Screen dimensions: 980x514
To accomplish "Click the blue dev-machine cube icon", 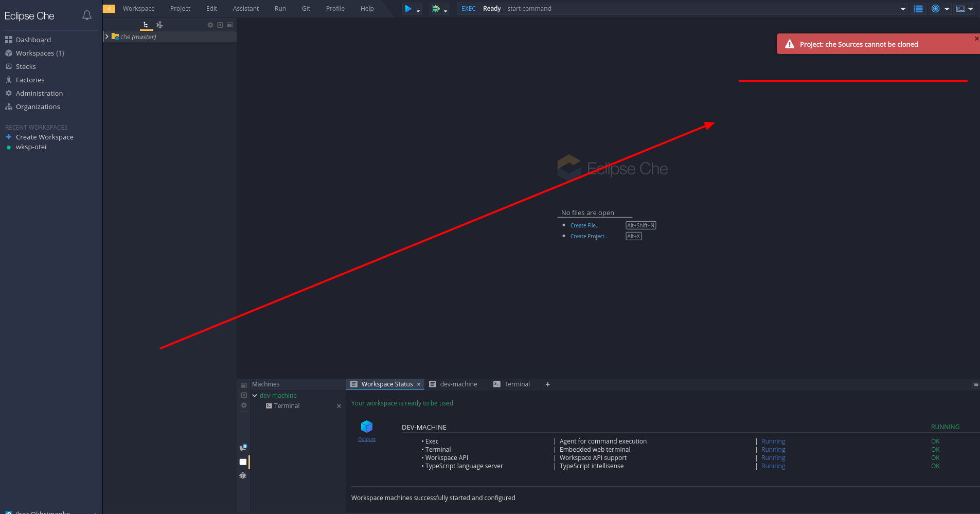I will click(x=367, y=427).
